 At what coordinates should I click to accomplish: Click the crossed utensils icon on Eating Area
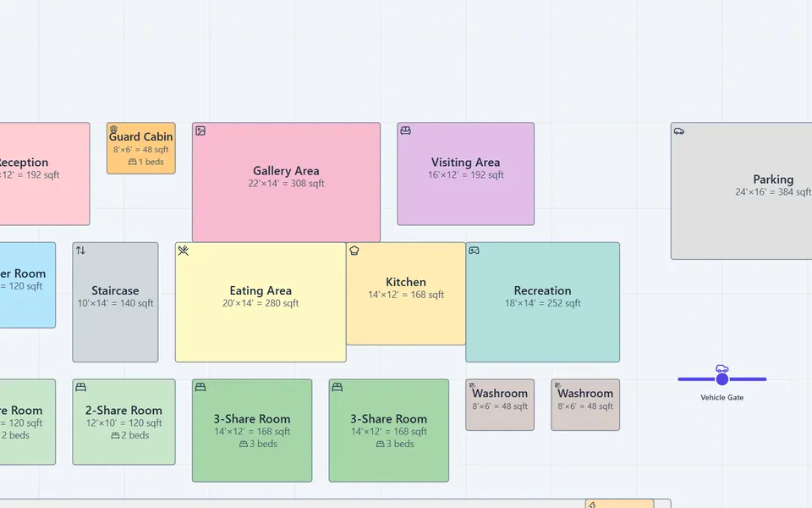click(184, 251)
